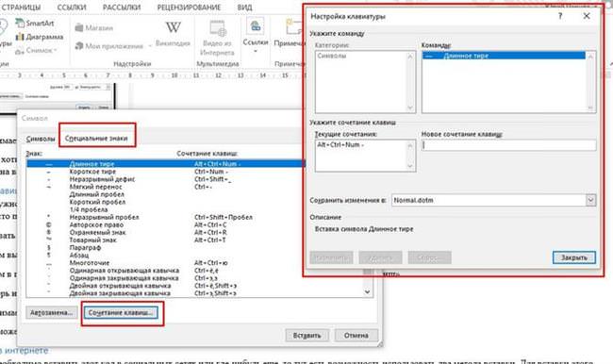Image resolution: width=613 pixels, height=364 pixels.
Task: Open the Снимок screenshot tool
Action: point(36,50)
